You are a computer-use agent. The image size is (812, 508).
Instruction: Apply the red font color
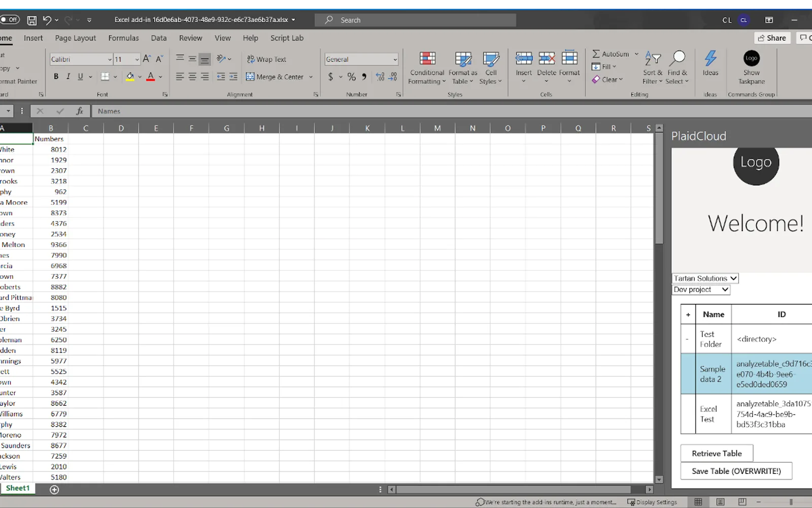151,77
